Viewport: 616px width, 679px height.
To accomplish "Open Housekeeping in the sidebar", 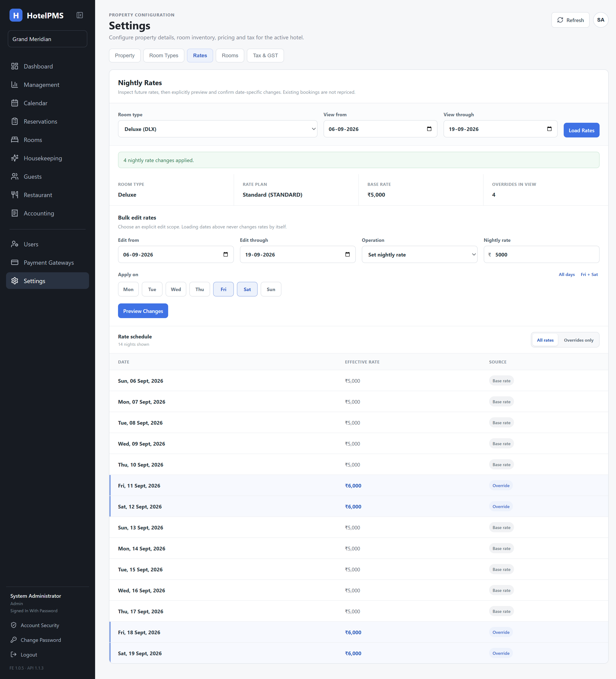I will click(48, 158).
